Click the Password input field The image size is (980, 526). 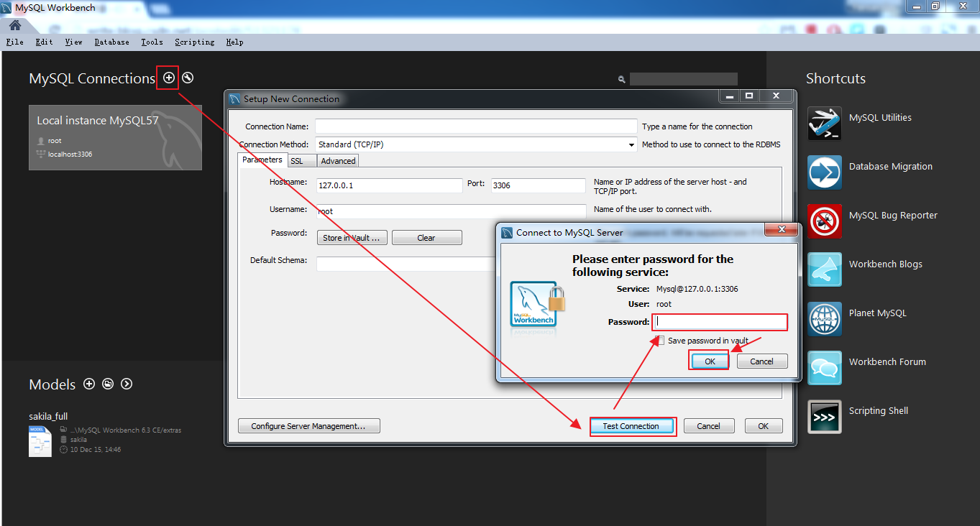[720, 322]
